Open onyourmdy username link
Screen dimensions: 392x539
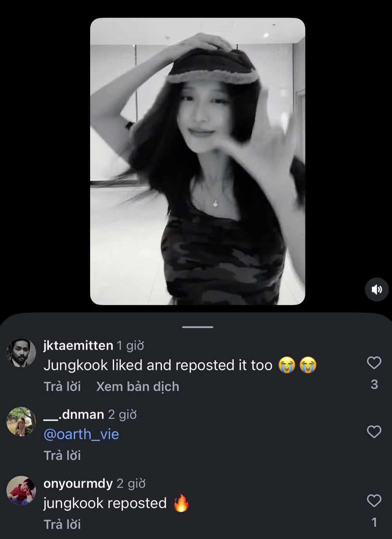(x=78, y=483)
